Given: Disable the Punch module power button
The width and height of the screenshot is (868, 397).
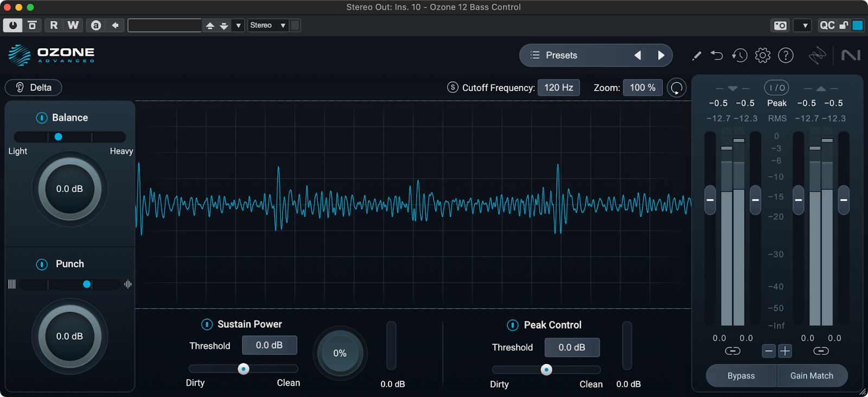Looking at the screenshot, I should coord(42,264).
